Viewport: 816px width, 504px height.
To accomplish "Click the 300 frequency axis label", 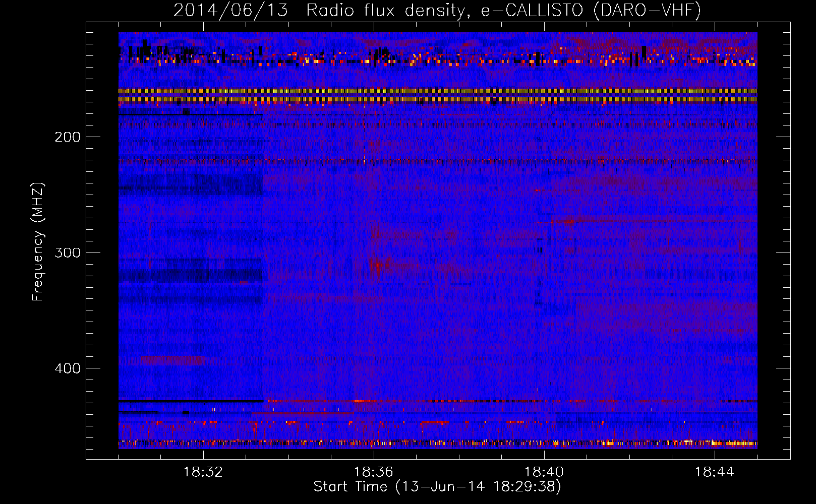I will (67, 253).
